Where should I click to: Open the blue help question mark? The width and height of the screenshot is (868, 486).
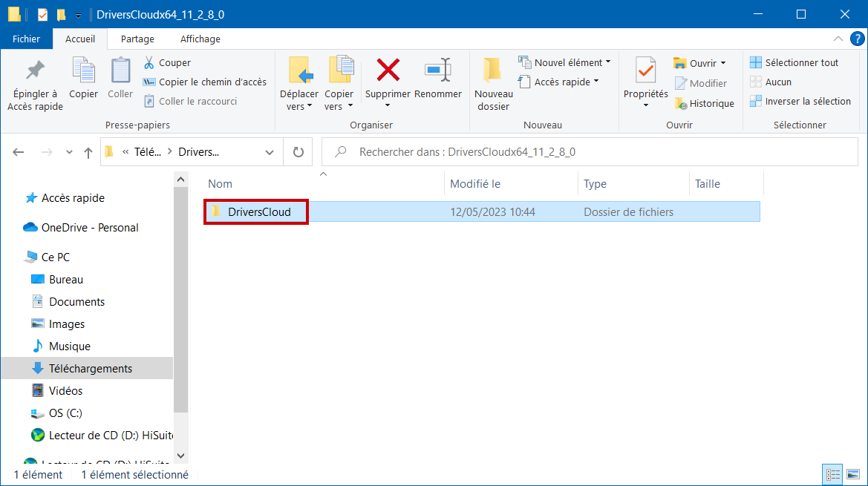[x=857, y=39]
